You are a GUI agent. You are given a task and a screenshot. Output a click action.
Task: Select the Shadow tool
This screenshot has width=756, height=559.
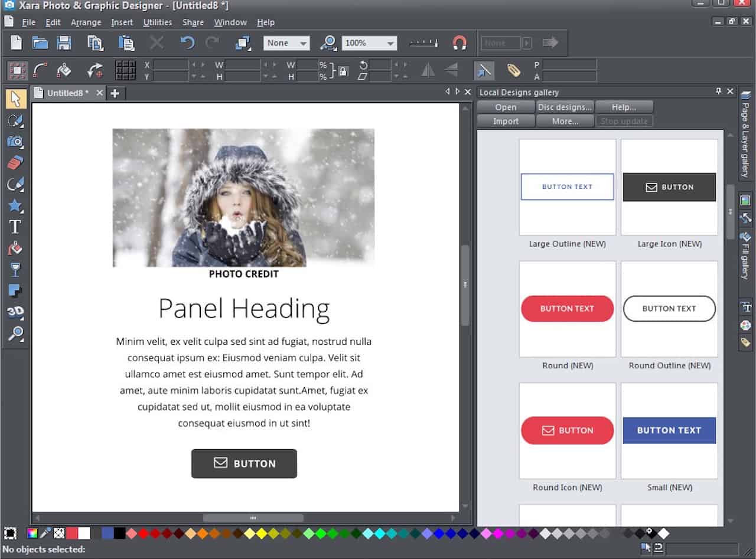[15, 291]
